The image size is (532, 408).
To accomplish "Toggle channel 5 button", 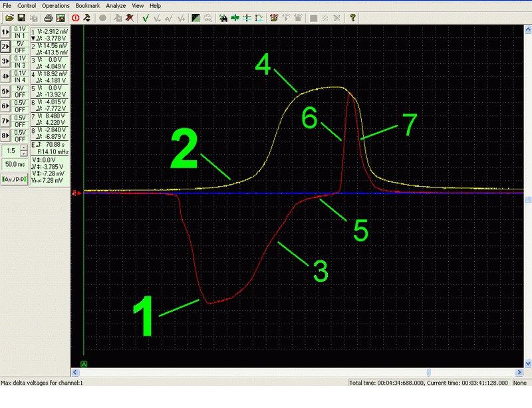I will tap(5, 91).
